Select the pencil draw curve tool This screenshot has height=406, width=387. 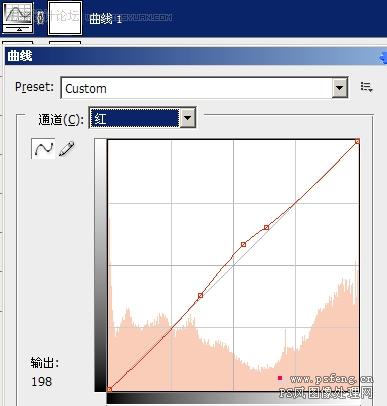(66, 149)
